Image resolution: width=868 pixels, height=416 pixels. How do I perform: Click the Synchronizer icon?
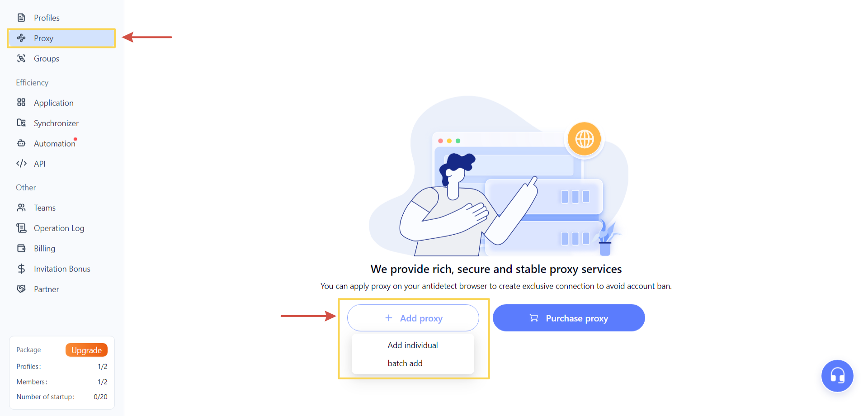click(x=21, y=123)
